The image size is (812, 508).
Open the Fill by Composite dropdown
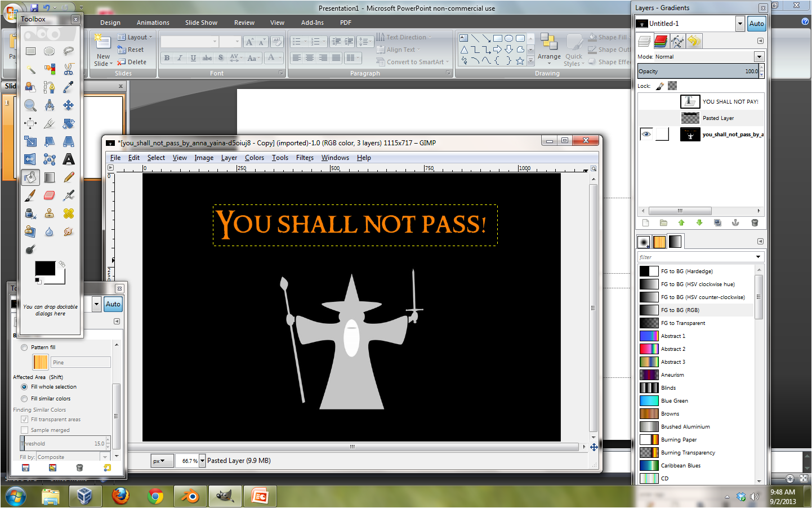[105, 457]
